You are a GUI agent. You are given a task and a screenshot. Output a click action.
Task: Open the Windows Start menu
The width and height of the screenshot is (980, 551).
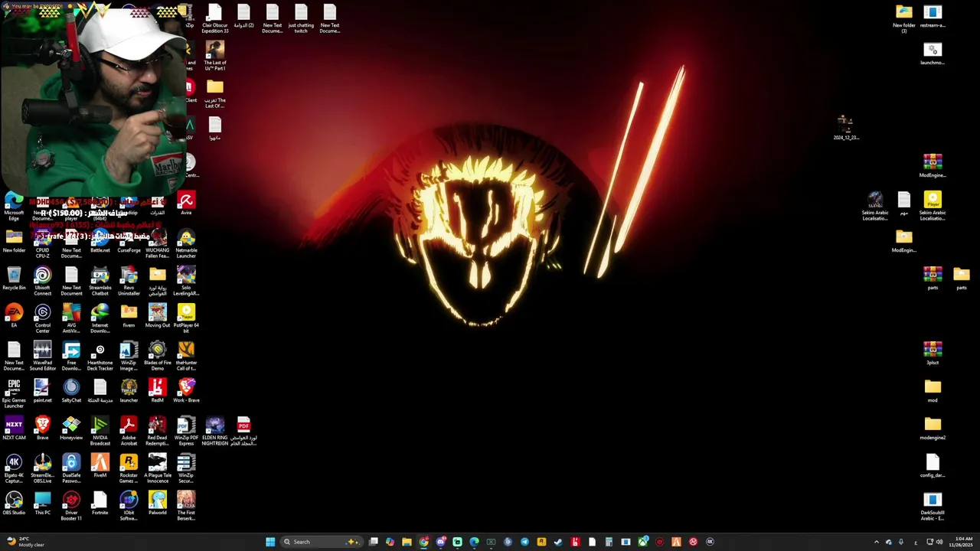coord(270,542)
